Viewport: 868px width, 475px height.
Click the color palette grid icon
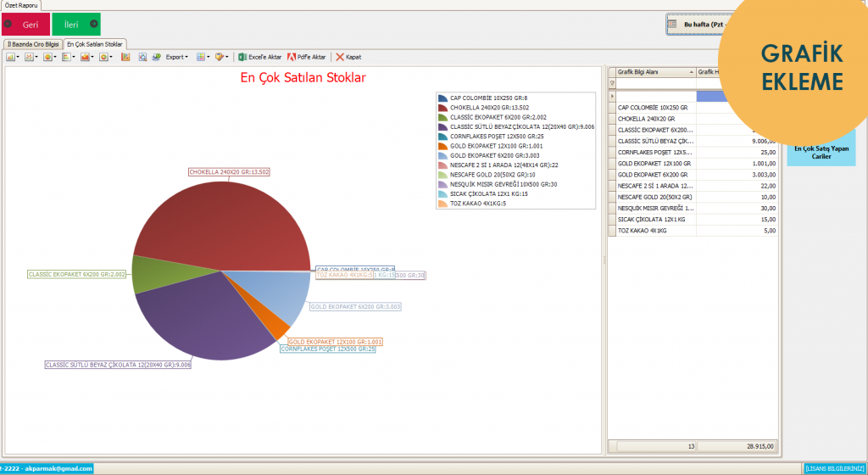200,57
